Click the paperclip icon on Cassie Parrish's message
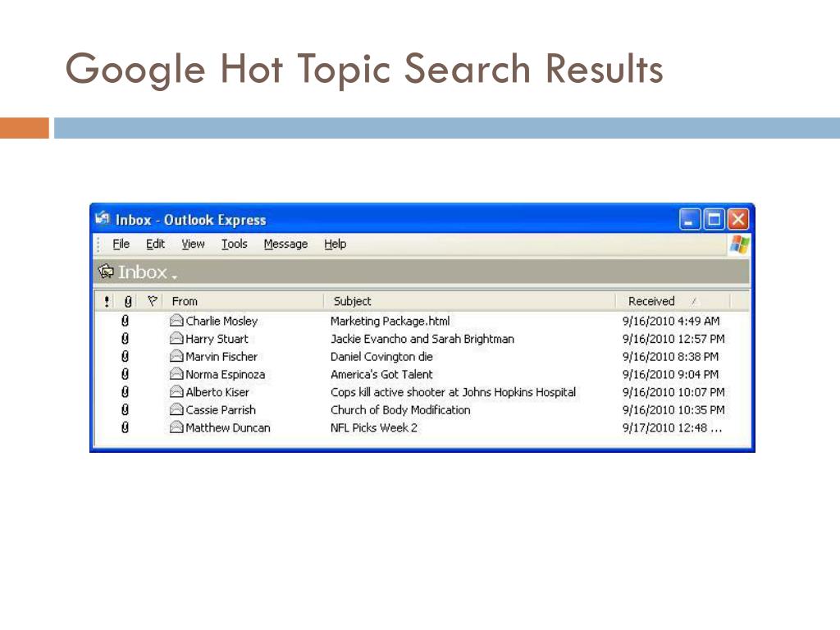 pyautogui.click(x=125, y=410)
